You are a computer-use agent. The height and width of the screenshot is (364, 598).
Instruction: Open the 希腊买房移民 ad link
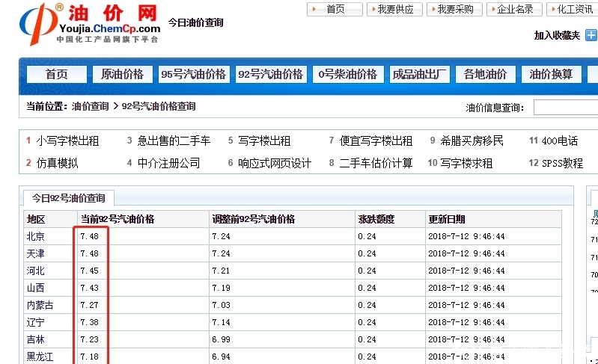pos(472,141)
